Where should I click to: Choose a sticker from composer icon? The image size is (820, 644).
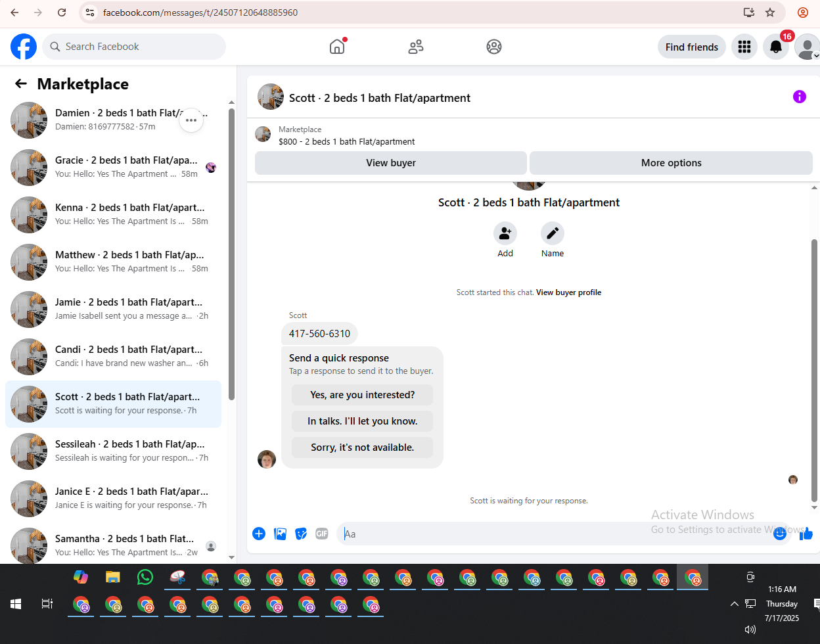pyautogui.click(x=301, y=534)
